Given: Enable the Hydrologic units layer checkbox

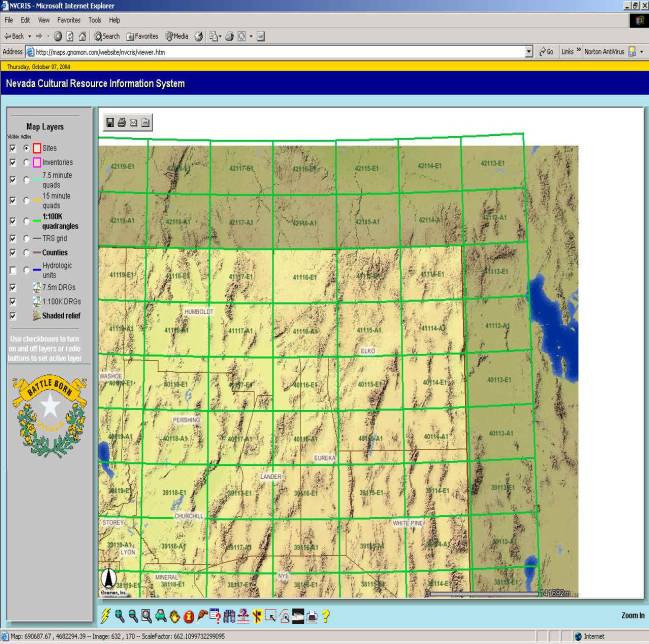Looking at the screenshot, I should point(12,270).
